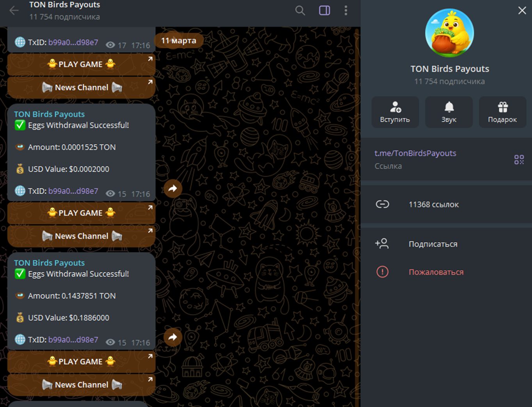The width and height of the screenshot is (532, 407).
Task: Click the green checkmark in the 0.0001525 TON message
Action: pos(20,126)
